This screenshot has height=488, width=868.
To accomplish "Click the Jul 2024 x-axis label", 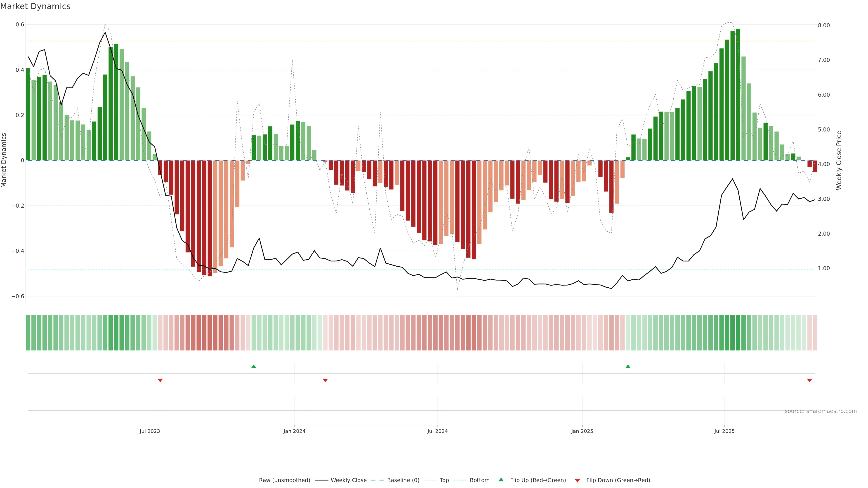I will (437, 431).
